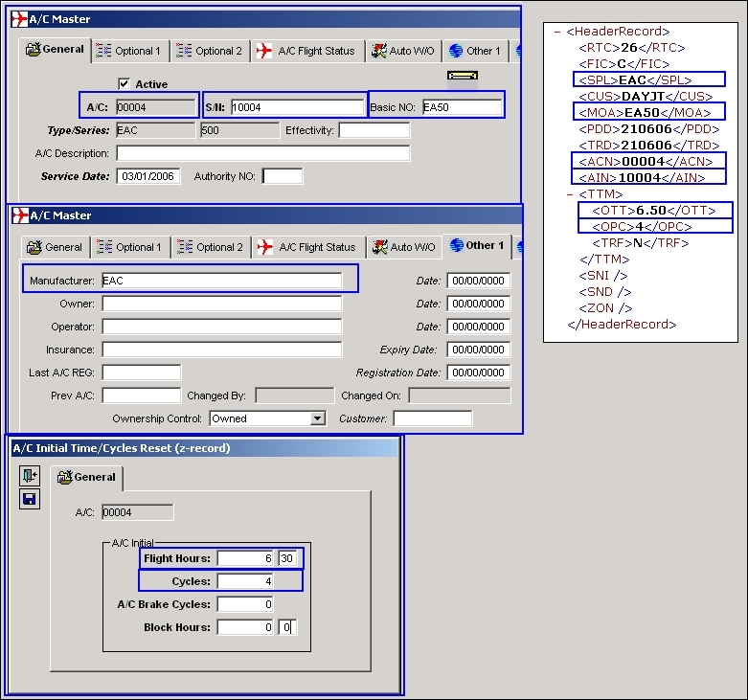The width and height of the screenshot is (748, 700).
Task: Select General tab in top A/C Master window
Action: (55, 50)
